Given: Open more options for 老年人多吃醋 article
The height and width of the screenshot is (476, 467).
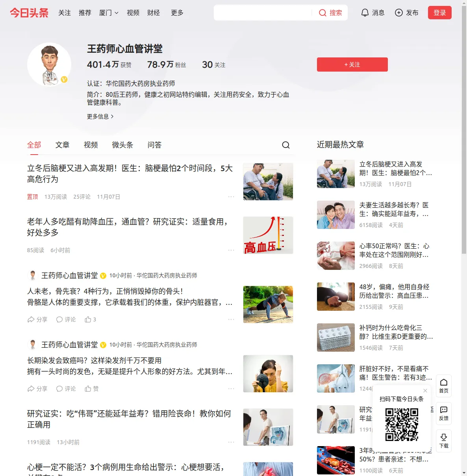Looking at the screenshot, I should tap(231, 250).
